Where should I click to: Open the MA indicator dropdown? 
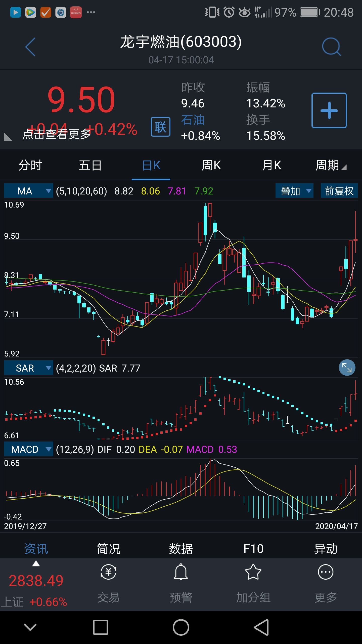[x=28, y=191]
